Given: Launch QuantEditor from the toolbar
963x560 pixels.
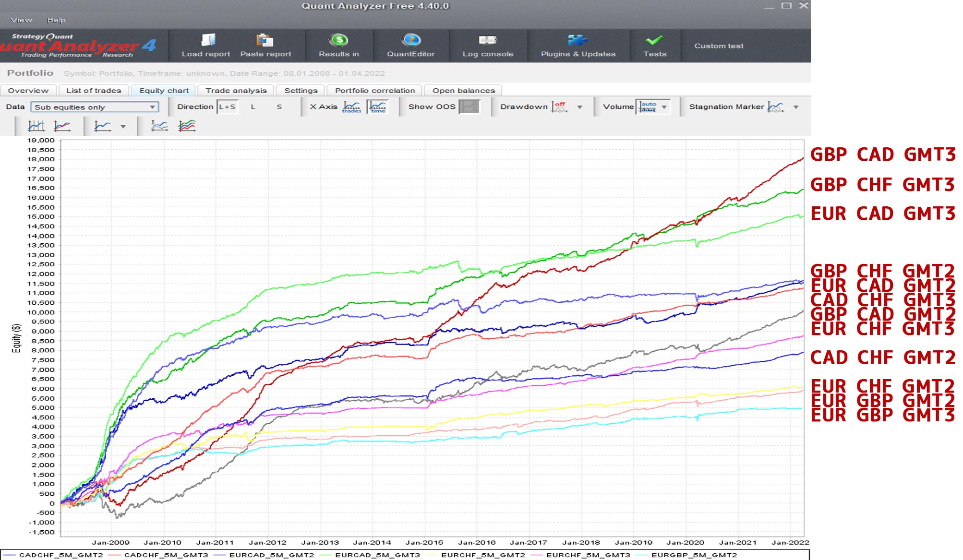Looking at the screenshot, I should 411,40.
